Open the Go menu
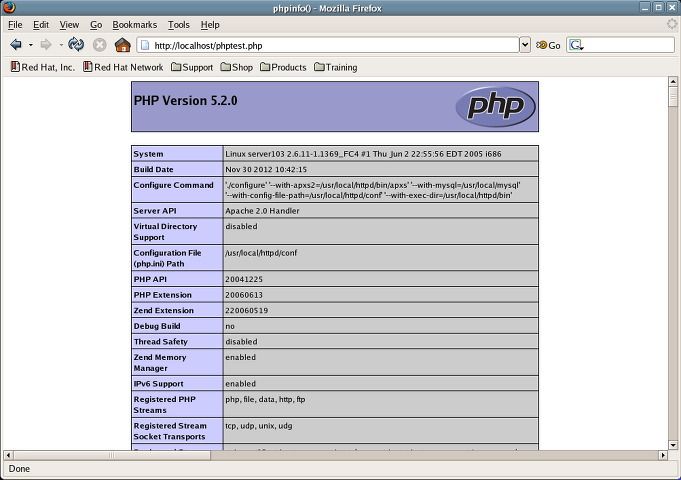This screenshot has height=480, width=681. pos(96,25)
